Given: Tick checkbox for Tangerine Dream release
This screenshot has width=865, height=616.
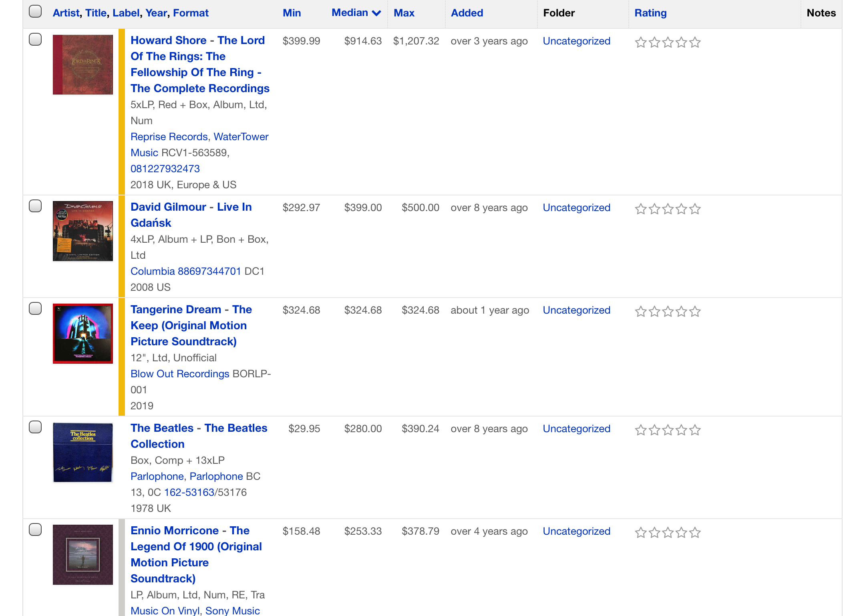Looking at the screenshot, I should tap(35, 308).
